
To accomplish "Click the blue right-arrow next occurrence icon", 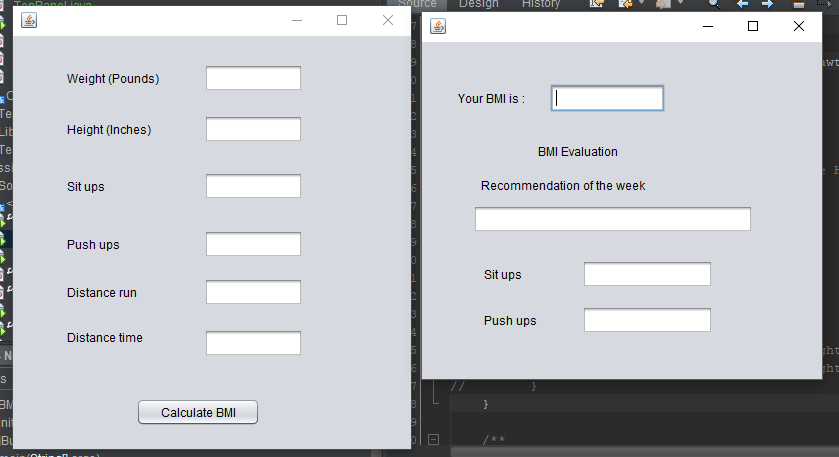I will [767, 4].
